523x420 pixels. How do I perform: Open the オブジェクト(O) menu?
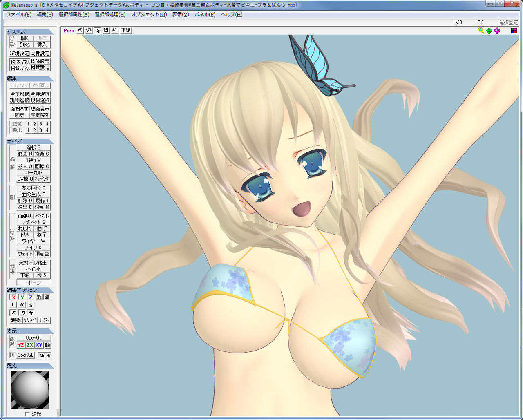coord(149,15)
